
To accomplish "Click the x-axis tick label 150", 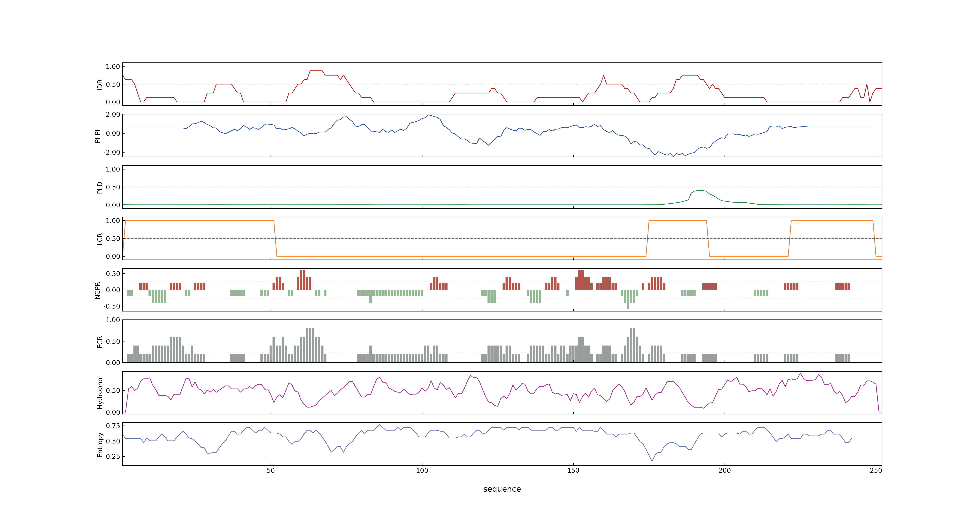I will click(573, 470).
